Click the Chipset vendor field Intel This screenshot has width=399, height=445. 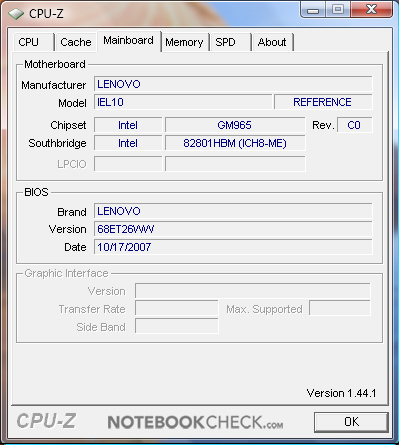pos(128,125)
